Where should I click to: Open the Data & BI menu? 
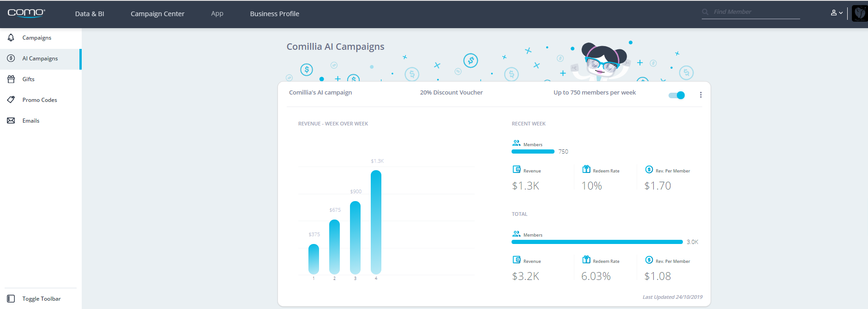point(90,14)
